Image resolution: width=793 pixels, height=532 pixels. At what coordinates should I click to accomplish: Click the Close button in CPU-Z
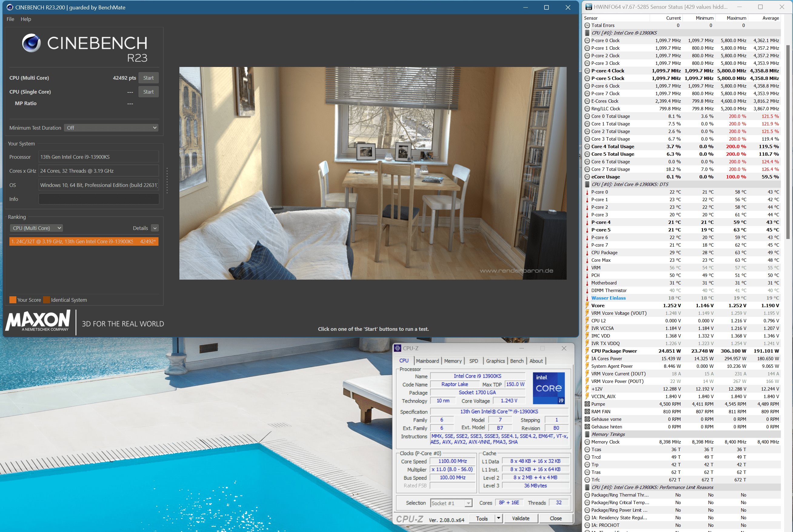tap(555, 518)
